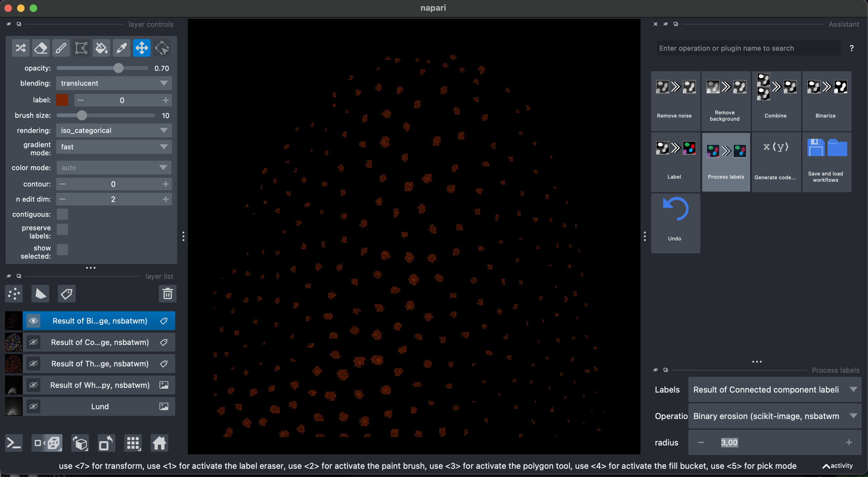Activate the paint brush tool
Image resolution: width=868 pixels, height=477 pixels.
point(61,48)
